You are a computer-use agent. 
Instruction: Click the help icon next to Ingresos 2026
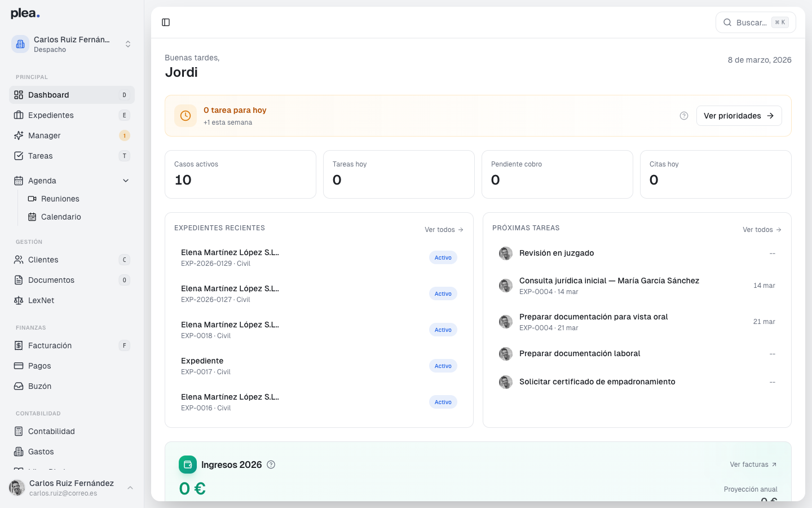pos(271,465)
